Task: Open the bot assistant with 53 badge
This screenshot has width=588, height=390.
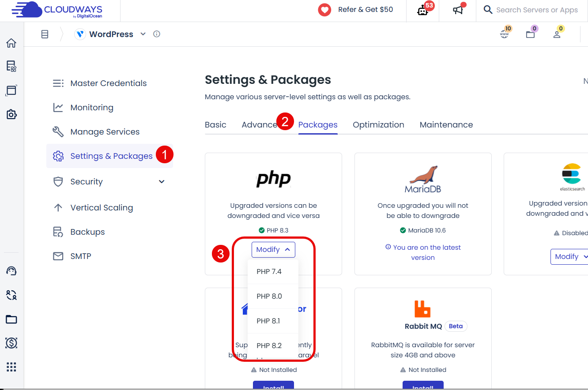Action: [x=423, y=10]
